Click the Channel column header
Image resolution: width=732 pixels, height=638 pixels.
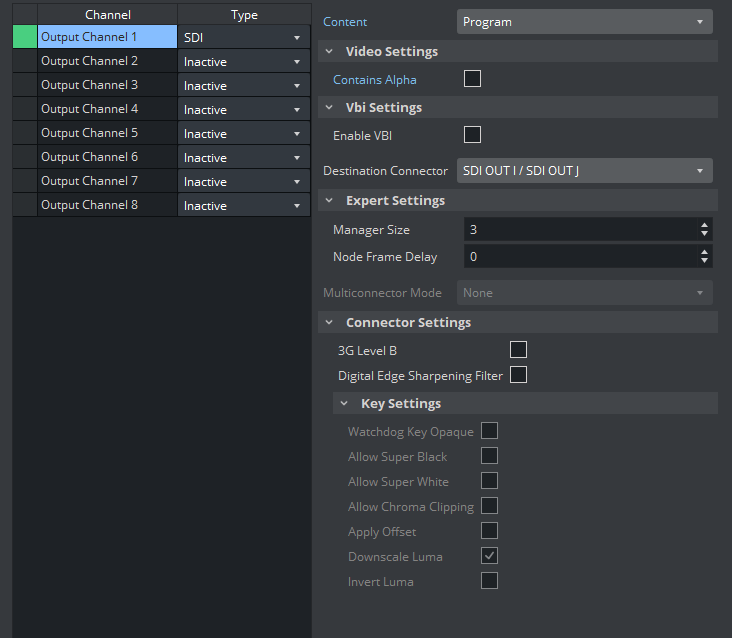coord(107,15)
